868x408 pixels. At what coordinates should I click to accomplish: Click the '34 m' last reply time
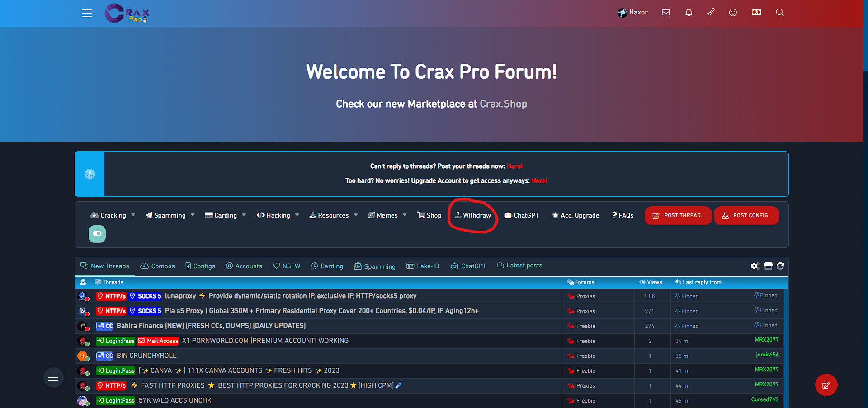pos(682,341)
